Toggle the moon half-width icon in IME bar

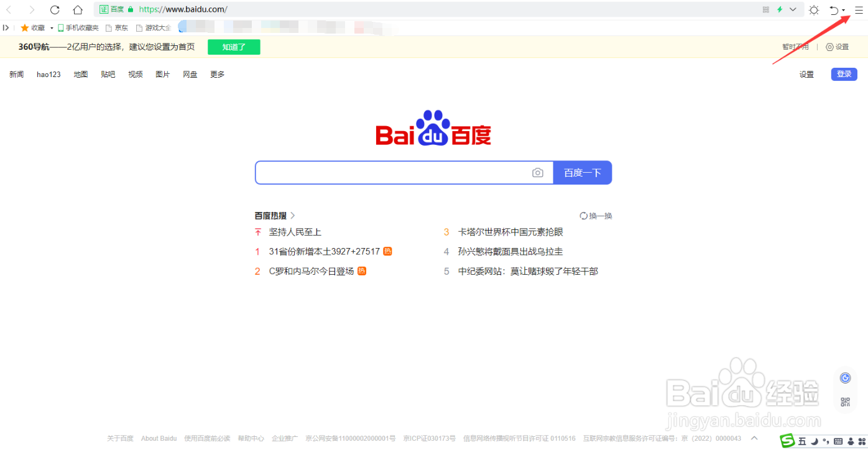pyautogui.click(x=814, y=442)
